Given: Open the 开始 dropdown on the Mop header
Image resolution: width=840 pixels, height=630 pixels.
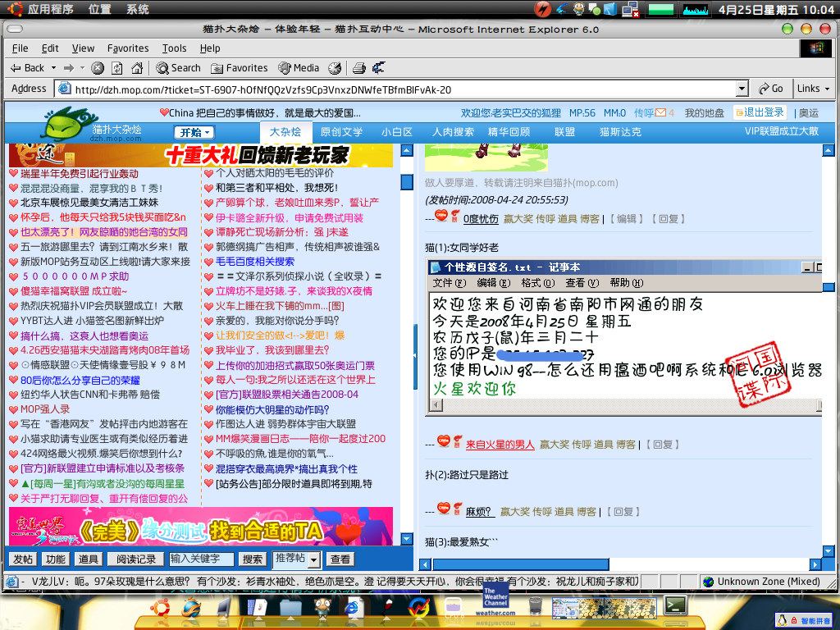Looking at the screenshot, I should pos(194,132).
